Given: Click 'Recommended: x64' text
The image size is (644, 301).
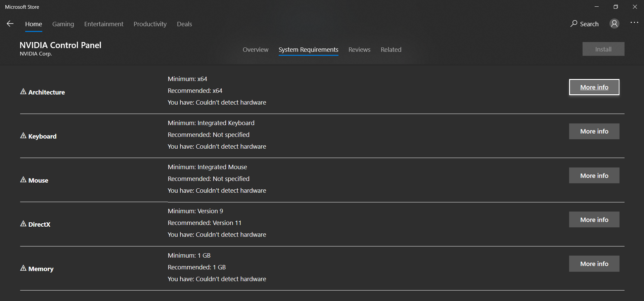Looking at the screenshot, I should click(195, 90).
